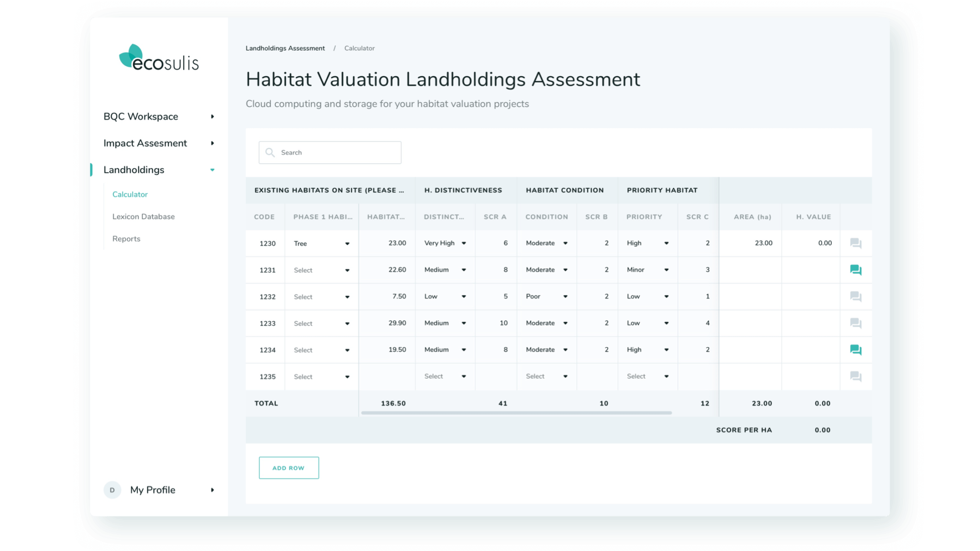The image size is (980, 551).
Task: Open Minor priority dropdown in row 1231
Action: [x=647, y=270]
